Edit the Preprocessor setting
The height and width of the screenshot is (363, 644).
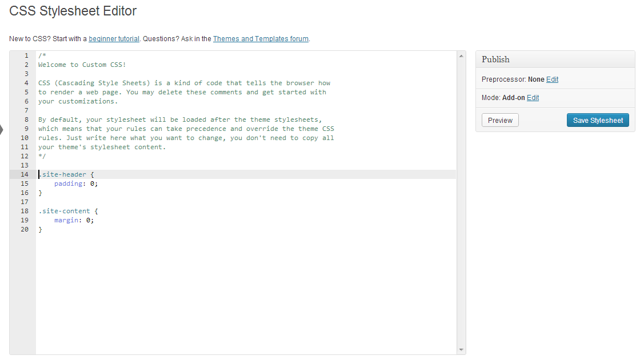(x=552, y=79)
